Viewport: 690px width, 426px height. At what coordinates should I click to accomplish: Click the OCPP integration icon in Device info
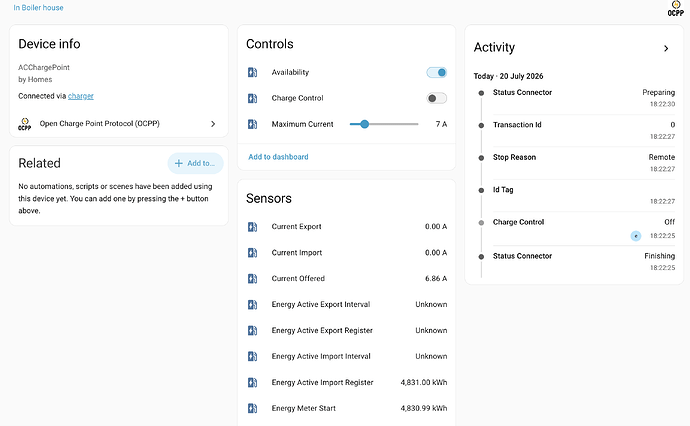coord(25,124)
